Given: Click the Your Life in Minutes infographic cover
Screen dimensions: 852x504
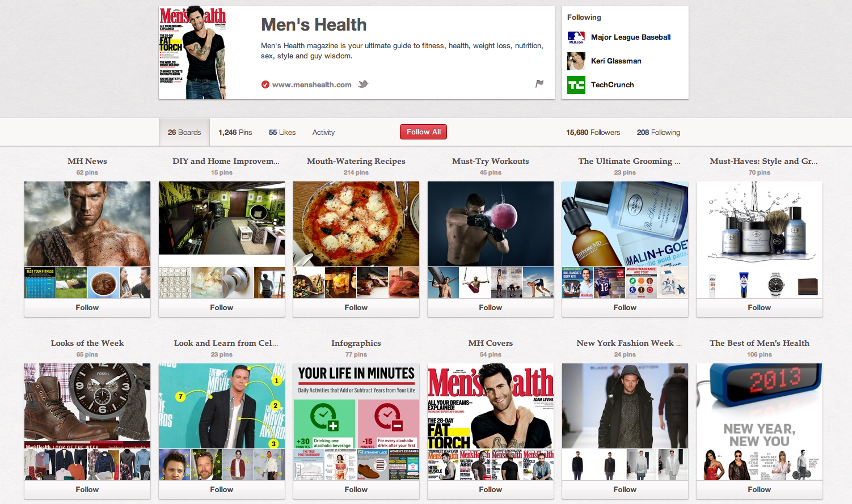Looking at the screenshot, I should tap(356, 406).
